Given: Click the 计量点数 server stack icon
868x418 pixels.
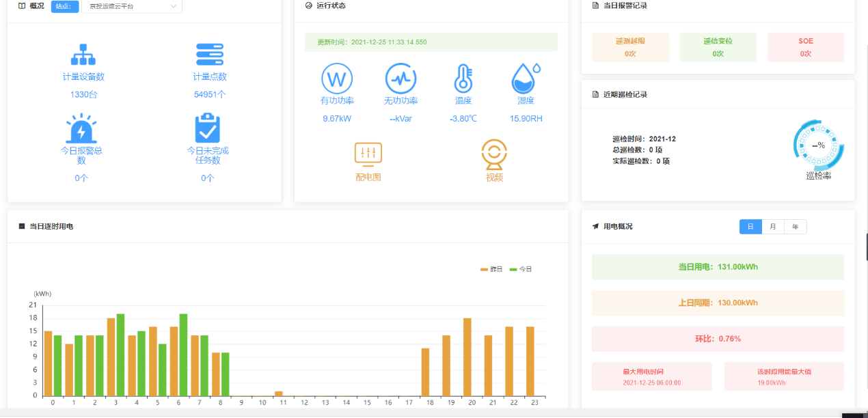Looking at the screenshot, I should point(209,55).
